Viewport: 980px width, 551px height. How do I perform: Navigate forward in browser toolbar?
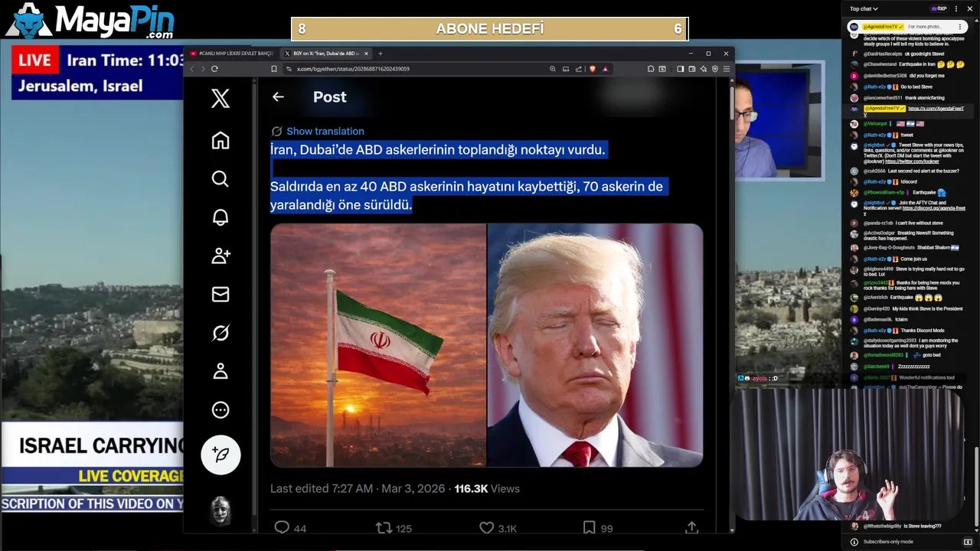pos(203,69)
